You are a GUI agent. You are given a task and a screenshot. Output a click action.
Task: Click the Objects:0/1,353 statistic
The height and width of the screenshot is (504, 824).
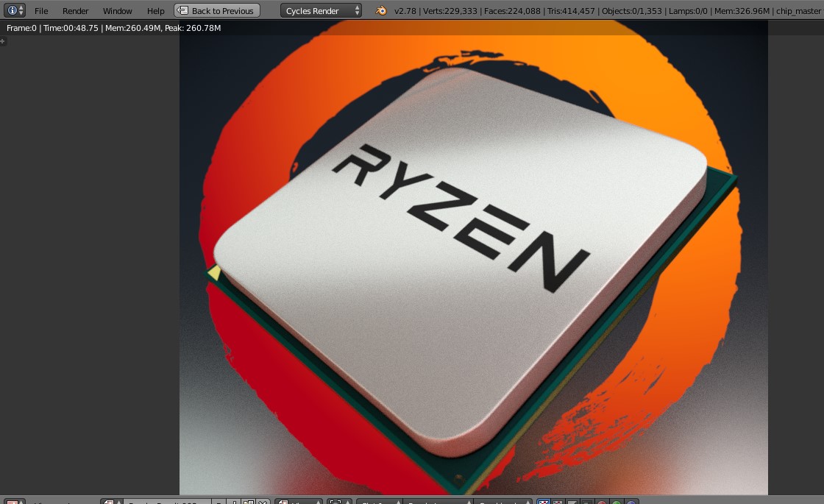click(632, 10)
